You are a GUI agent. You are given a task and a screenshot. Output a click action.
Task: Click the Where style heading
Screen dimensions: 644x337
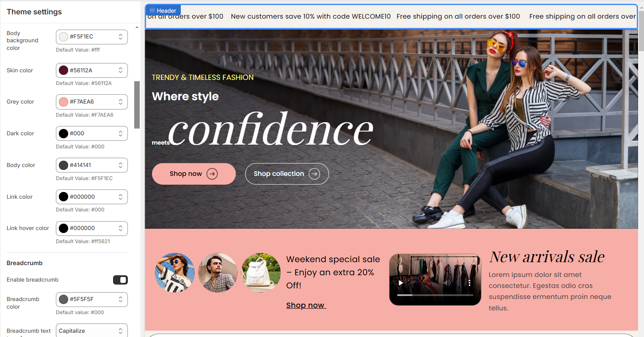185,96
